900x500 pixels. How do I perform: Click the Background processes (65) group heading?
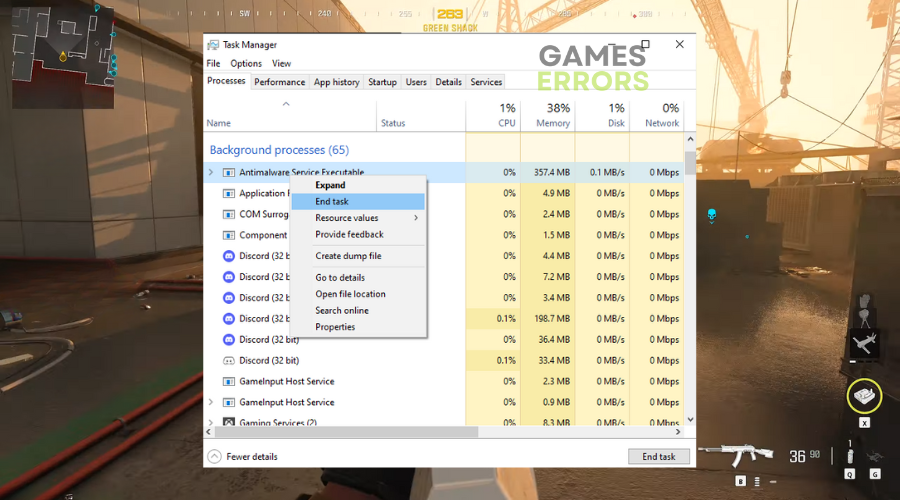[x=279, y=150]
